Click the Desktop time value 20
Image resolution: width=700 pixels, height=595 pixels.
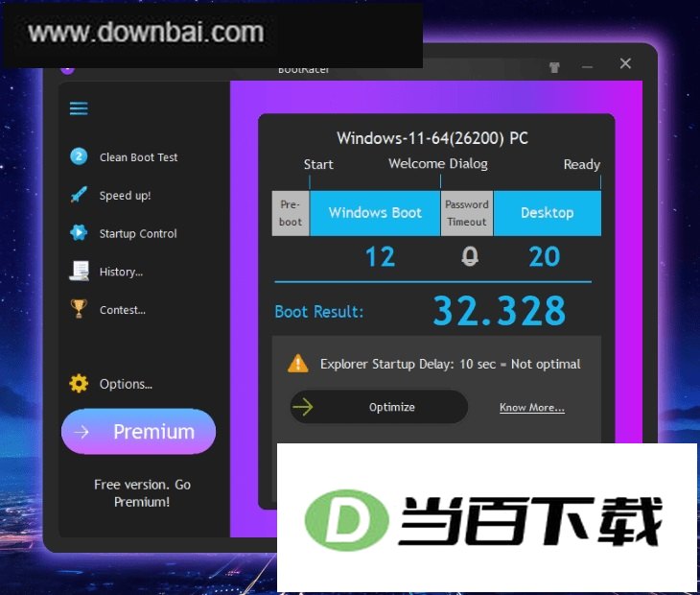pos(545,257)
